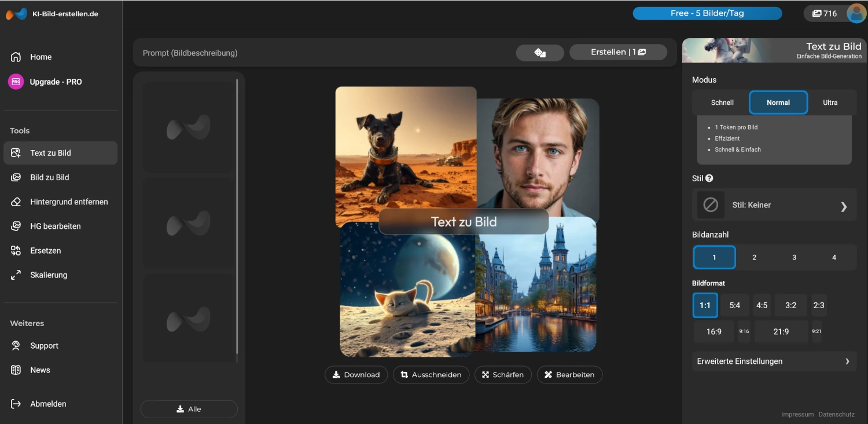Go to Home in the sidebar
Screen dimensions: 868x424
tap(41, 57)
